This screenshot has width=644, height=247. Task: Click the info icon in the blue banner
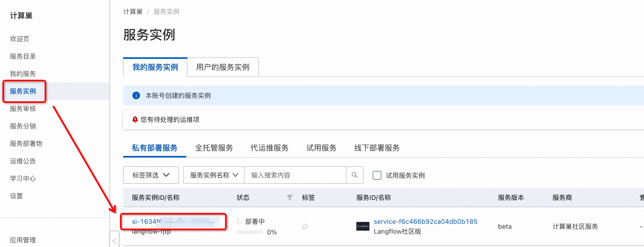tap(136, 95)
